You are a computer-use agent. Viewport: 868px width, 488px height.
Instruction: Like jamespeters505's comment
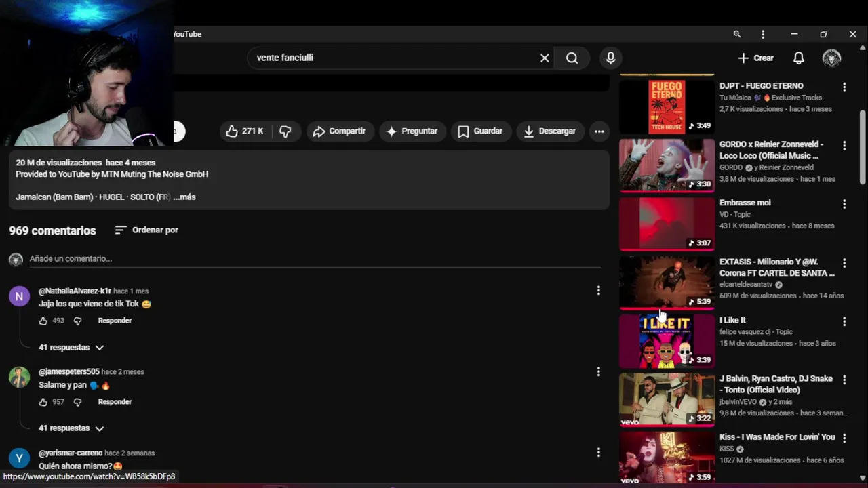43,402
